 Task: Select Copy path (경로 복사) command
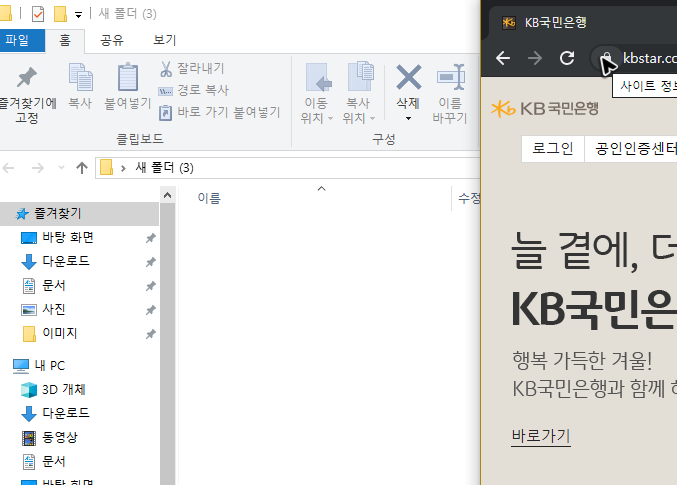pyautogui.click(x=193, y=90)
